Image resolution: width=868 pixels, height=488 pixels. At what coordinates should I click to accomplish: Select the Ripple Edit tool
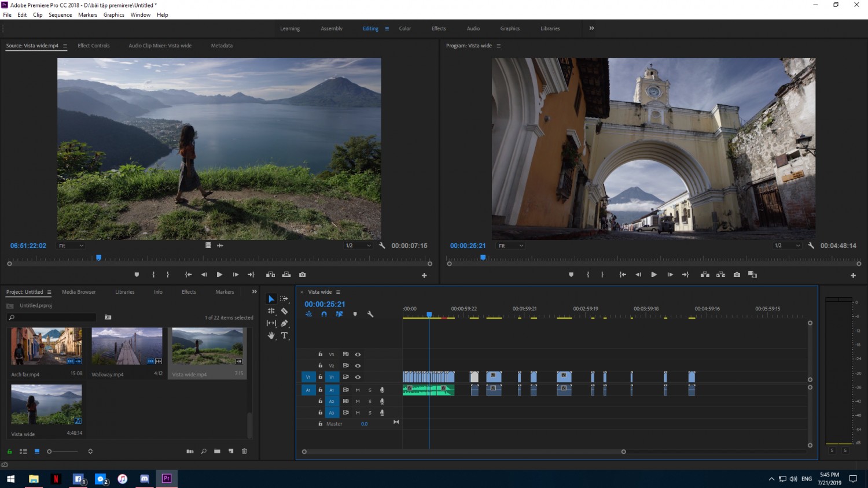coord(271,311)
